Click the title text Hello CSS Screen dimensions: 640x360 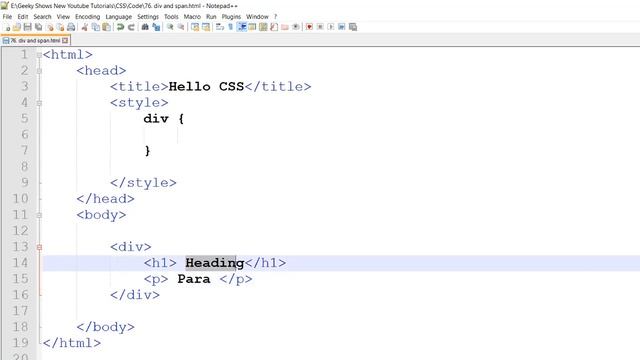pyautogui.click(x=206, y=87)
